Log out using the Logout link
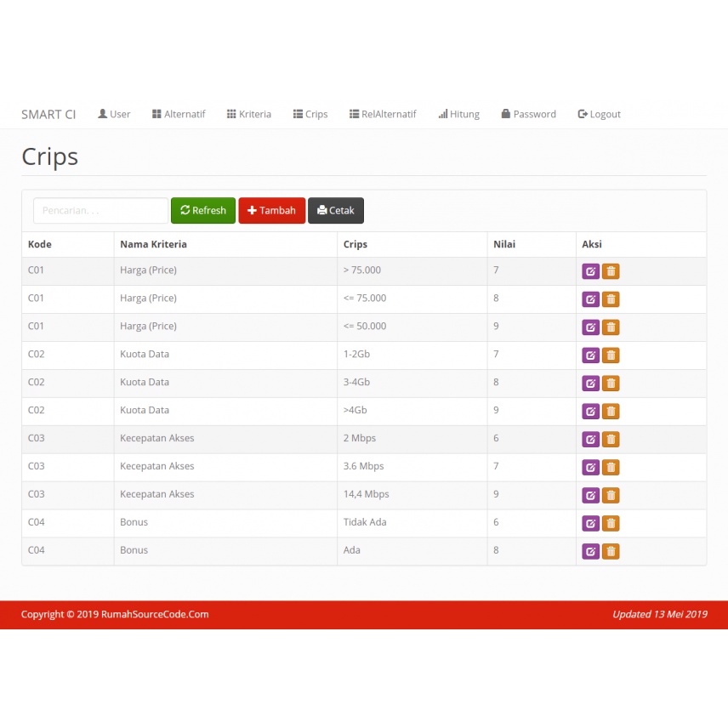The width and height of the screenshot is (728, 728). [x=599, y=114]
